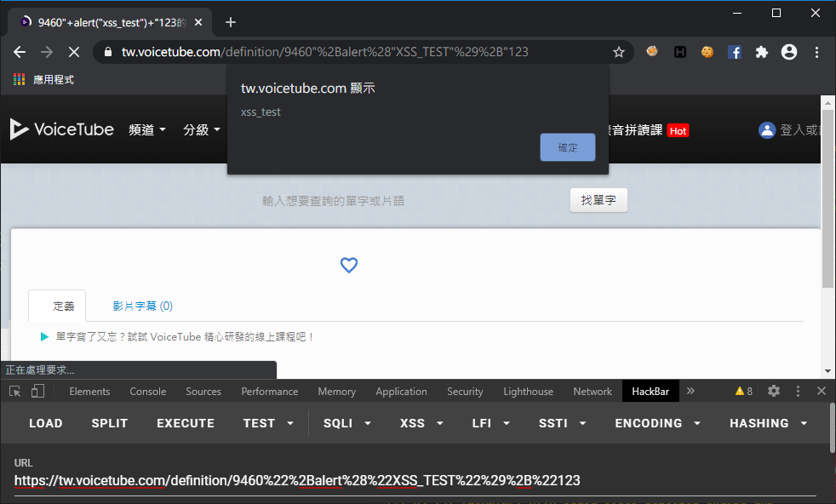Image resolution: width=836 pixels, height=504 pixels.
Task: Click the HackBar URL input field
Action: [415, 480]
